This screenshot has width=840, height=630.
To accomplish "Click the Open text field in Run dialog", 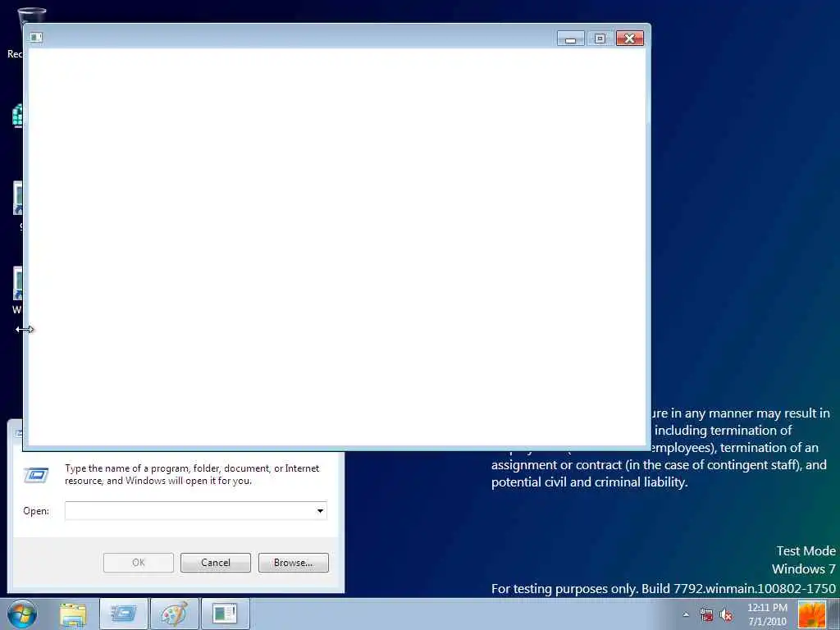I will point(195,510).
